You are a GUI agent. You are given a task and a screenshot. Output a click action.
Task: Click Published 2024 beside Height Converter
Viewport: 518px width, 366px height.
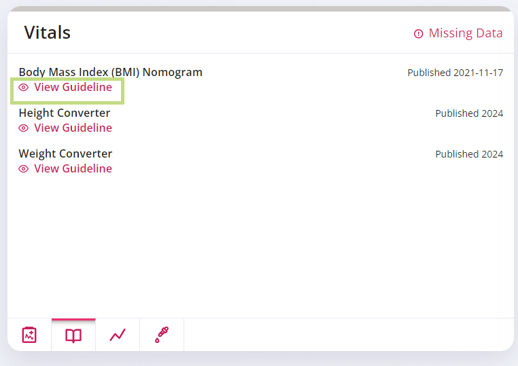(469, 114)
